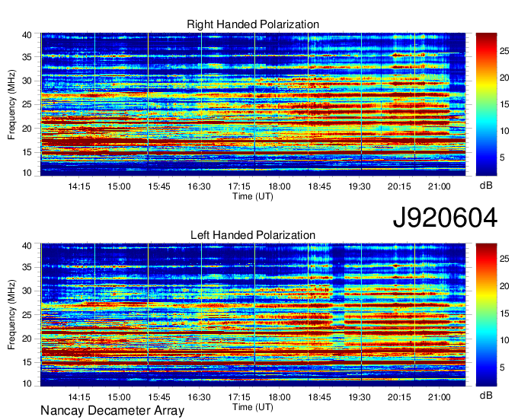
Task: Click the 15 dB label on the top color bar
Action: pos(504,104)
